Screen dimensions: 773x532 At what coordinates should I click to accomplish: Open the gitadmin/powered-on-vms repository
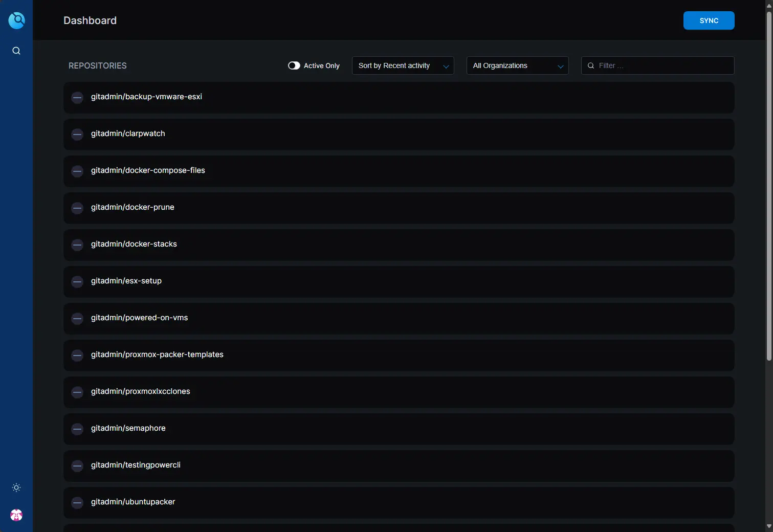coord(139,318)
